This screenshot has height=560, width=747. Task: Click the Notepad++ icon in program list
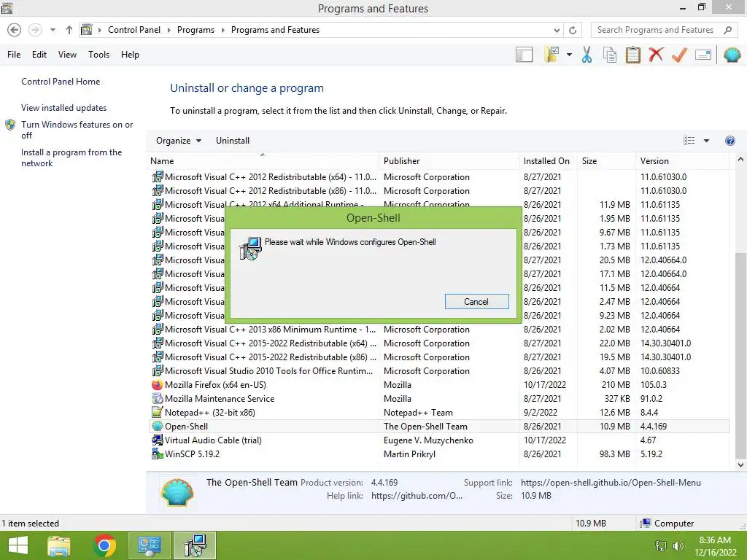click(158, 413)
